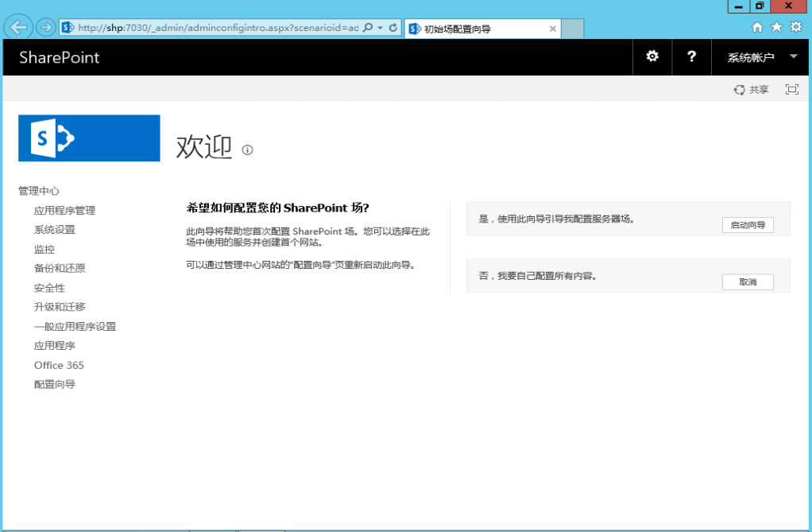Open 管理中心 in the left navigation
The height and width of the screenshot is (532, 812).
pos(39,191)
